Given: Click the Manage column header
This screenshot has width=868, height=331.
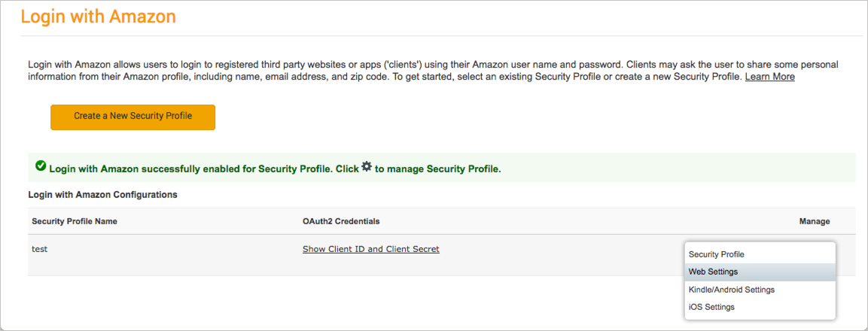Looking at the screenshot, I should click(x=814, y=221).
